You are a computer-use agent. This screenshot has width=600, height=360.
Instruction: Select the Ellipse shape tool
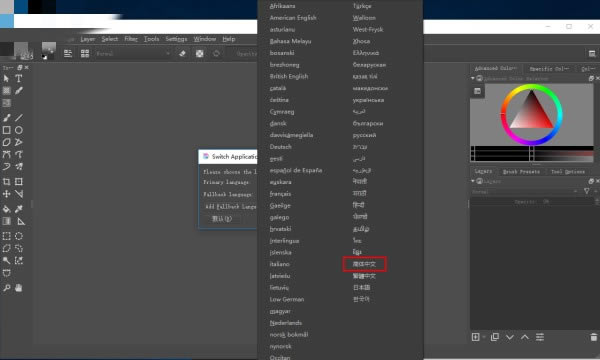coord(18,130)
